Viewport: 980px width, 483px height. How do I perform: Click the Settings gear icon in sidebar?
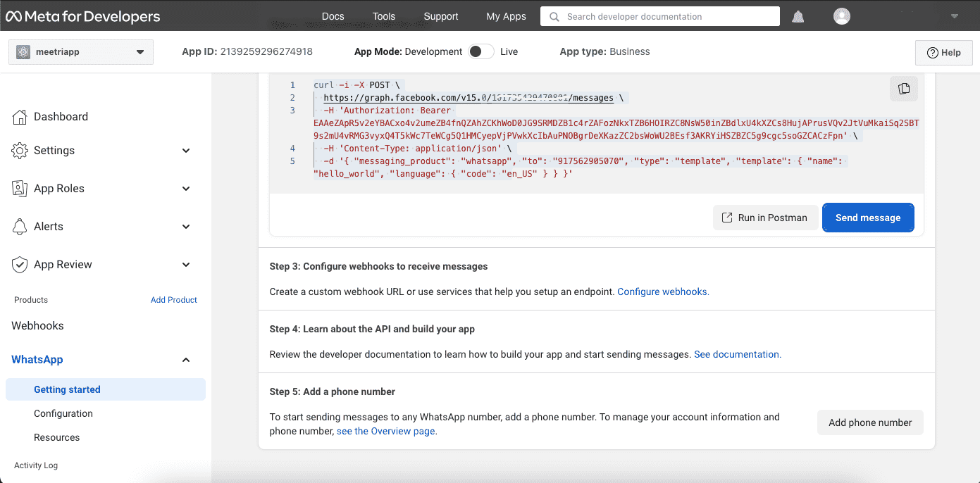tap(20, 151)
